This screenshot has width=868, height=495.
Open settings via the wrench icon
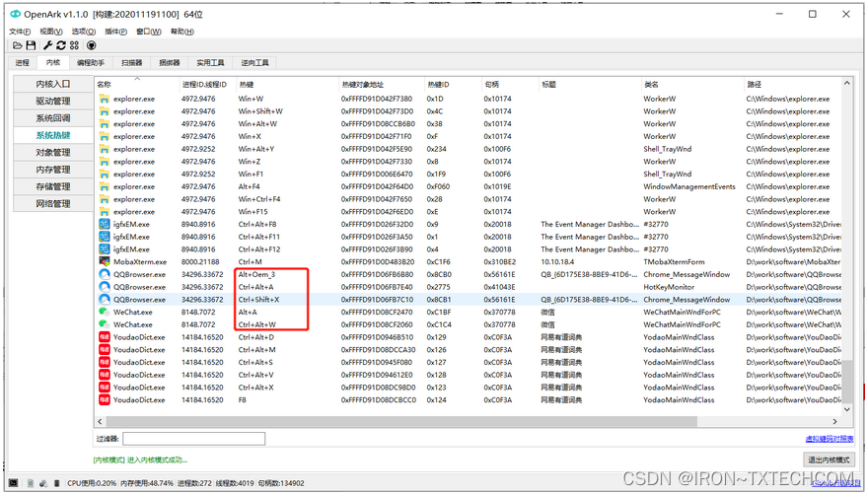pyautogui.click(x=47, y=45)
